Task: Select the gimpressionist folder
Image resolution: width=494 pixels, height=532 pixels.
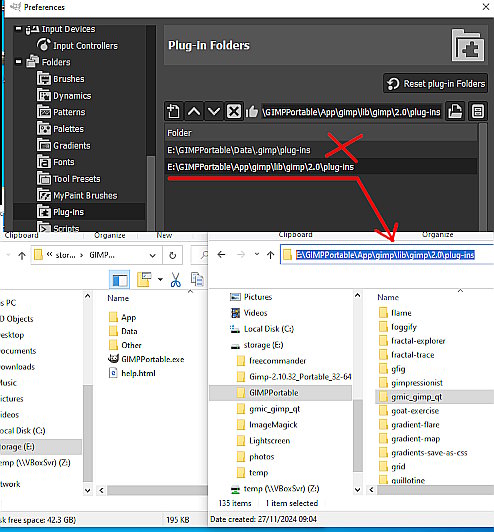Action: pyautogui.click(x=411, y=383)
